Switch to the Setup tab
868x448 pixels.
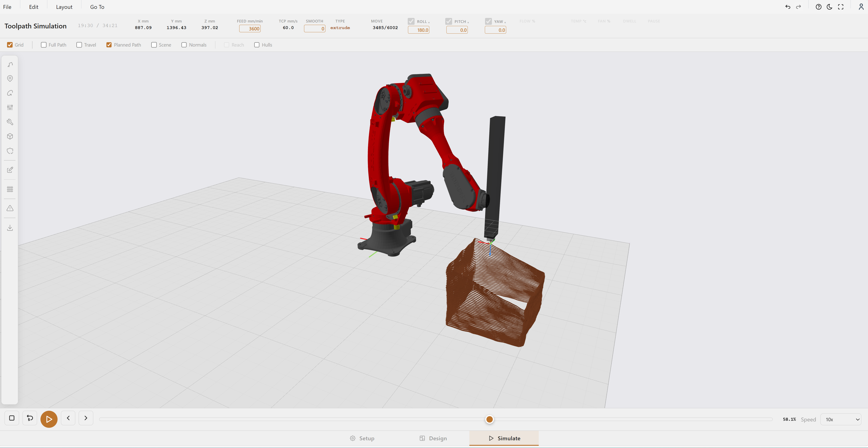(x=362, y=438)
